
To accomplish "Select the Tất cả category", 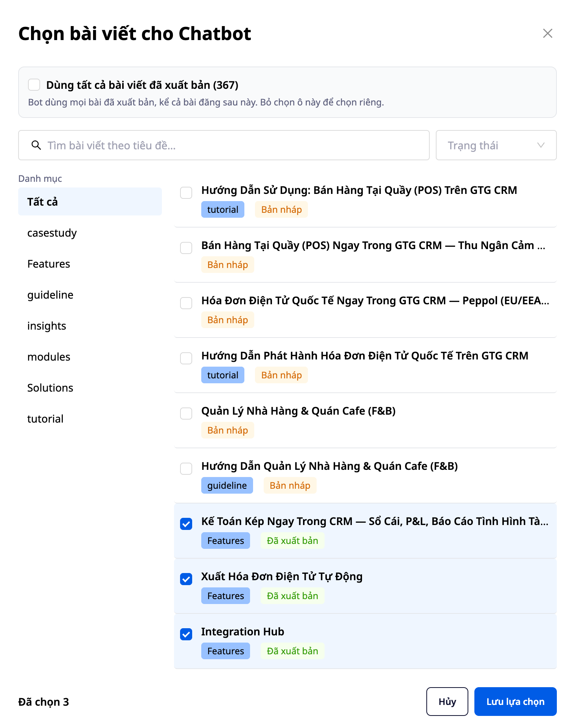I will 90,201.
